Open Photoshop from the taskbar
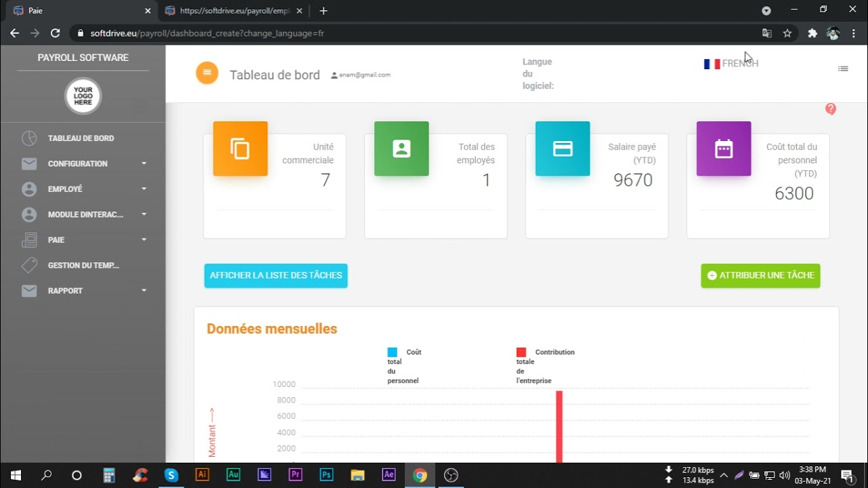This screenshot has width=868, height=488. point(326,475)
